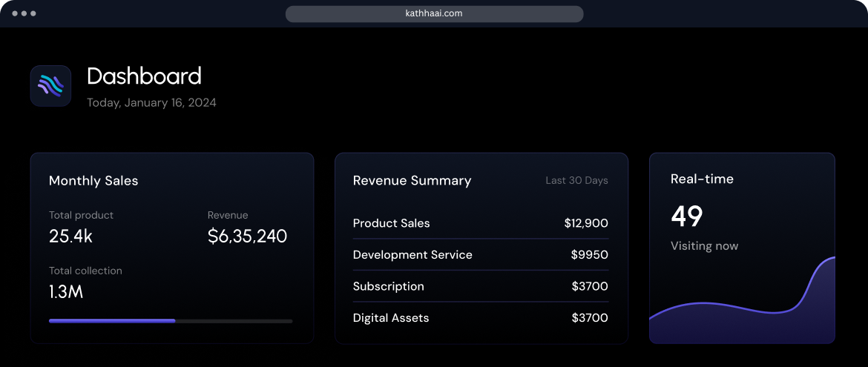Click the 25.4k total product value
The image size is (868, 367).
pos(70,237)
